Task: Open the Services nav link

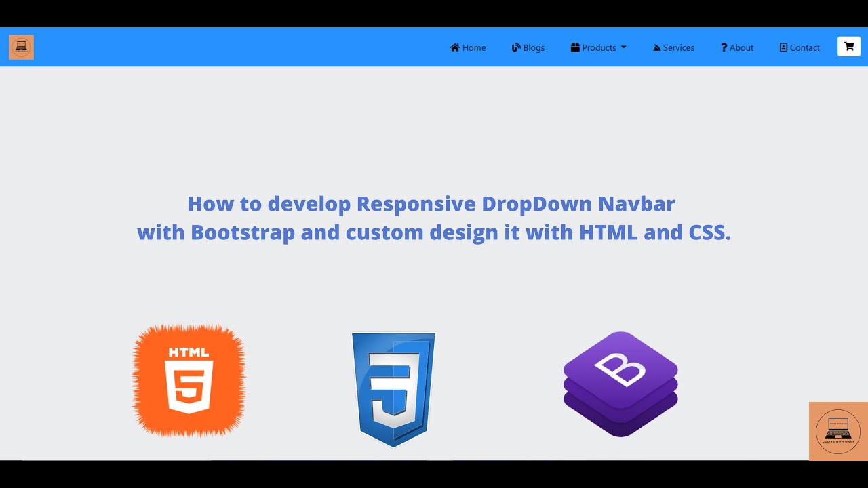Action: (673, 47)
